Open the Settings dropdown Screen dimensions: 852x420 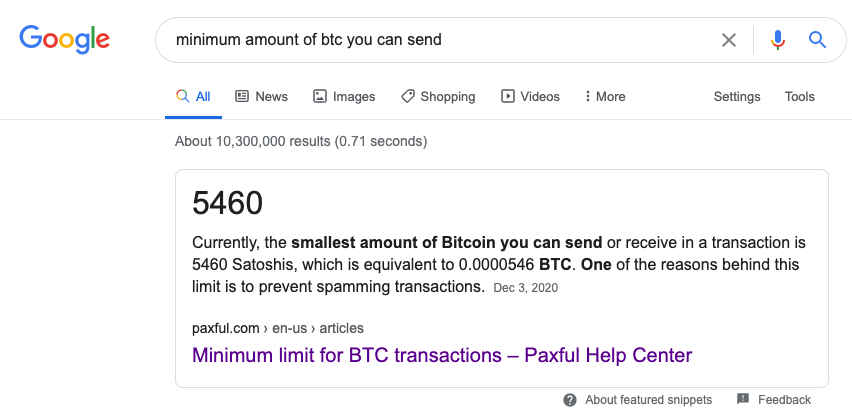737,97
